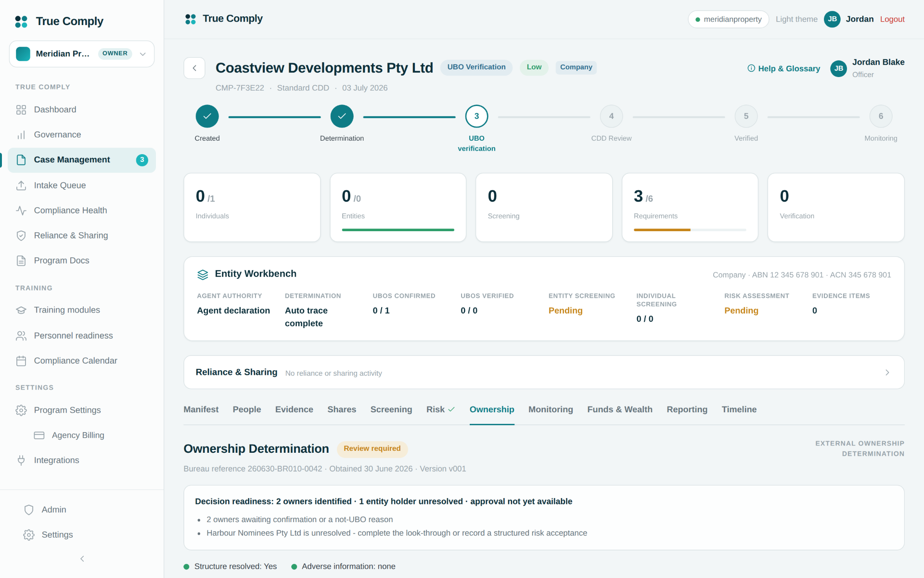Image resolution: width=924 pixels, height=578 pixels.
Task: Click case reference CMP-7F3E22
Action: [x=240, y=88]
